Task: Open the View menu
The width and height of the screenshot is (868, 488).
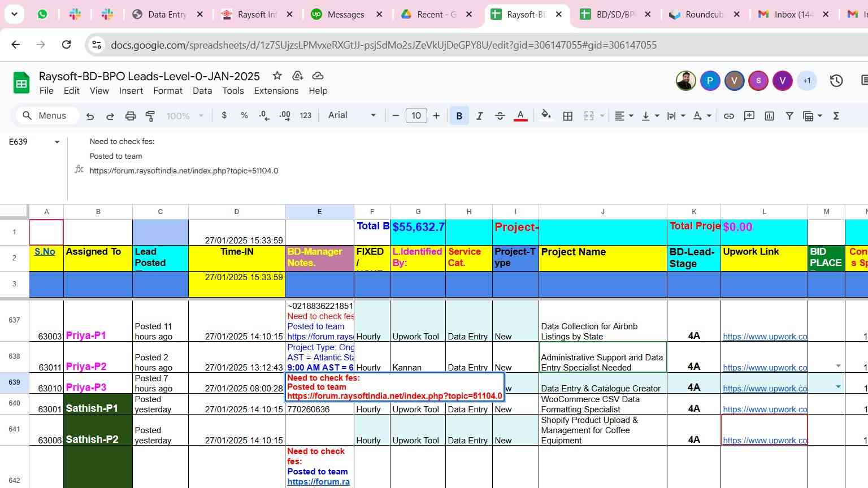Action: pyautogui.click(x=99, y=91)
